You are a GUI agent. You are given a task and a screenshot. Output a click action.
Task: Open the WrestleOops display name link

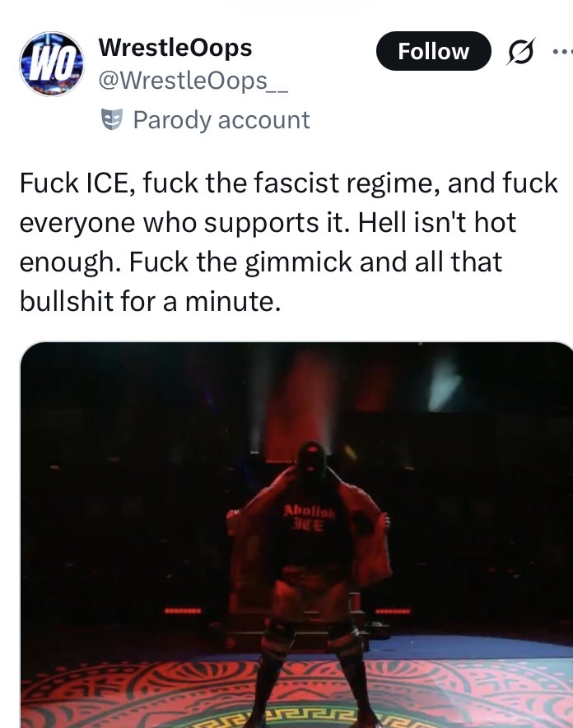175,48
